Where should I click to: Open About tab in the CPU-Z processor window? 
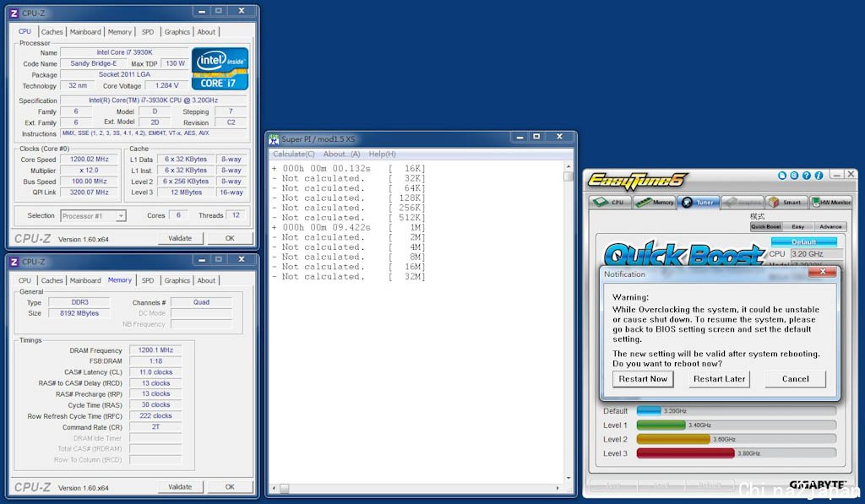click(x=206, y=32)
